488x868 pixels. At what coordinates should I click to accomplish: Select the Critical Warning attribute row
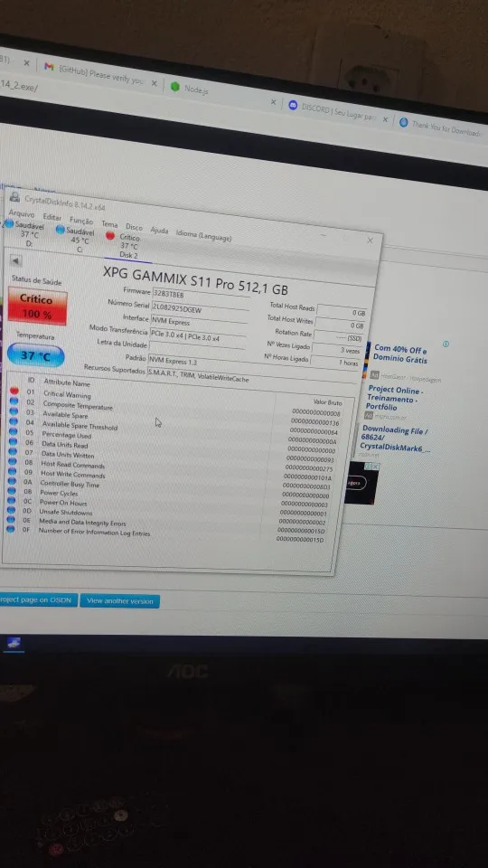[x=176, y=403]
